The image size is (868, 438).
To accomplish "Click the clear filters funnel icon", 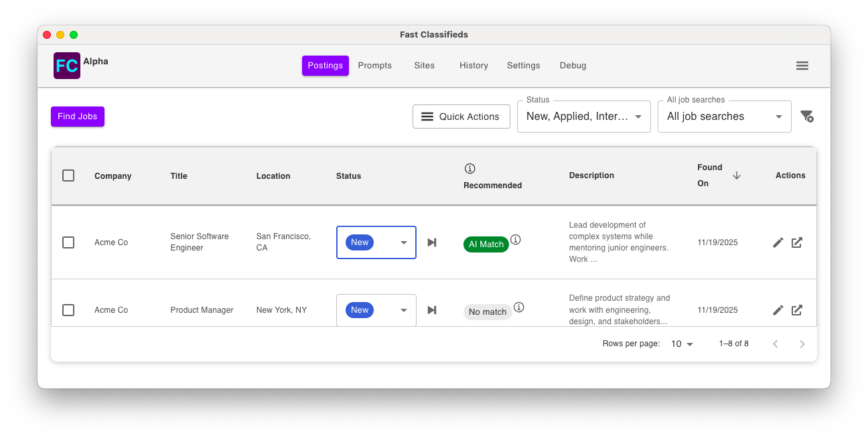I will tap(806, 117).
